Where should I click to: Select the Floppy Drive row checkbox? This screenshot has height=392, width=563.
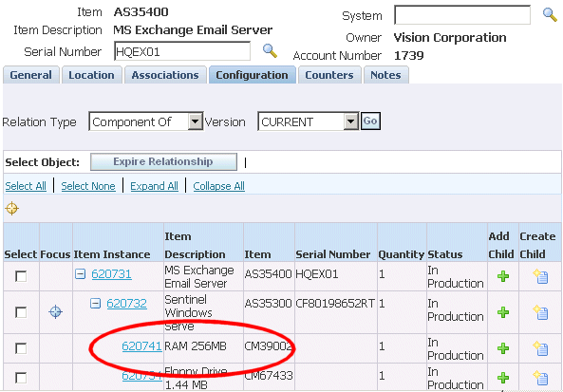point(21,378)
